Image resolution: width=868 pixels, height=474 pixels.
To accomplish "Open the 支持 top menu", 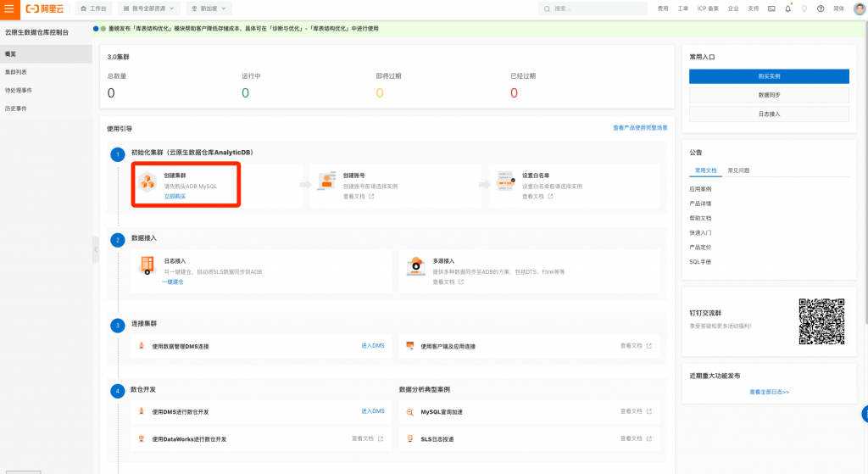I will pos(754,8).
